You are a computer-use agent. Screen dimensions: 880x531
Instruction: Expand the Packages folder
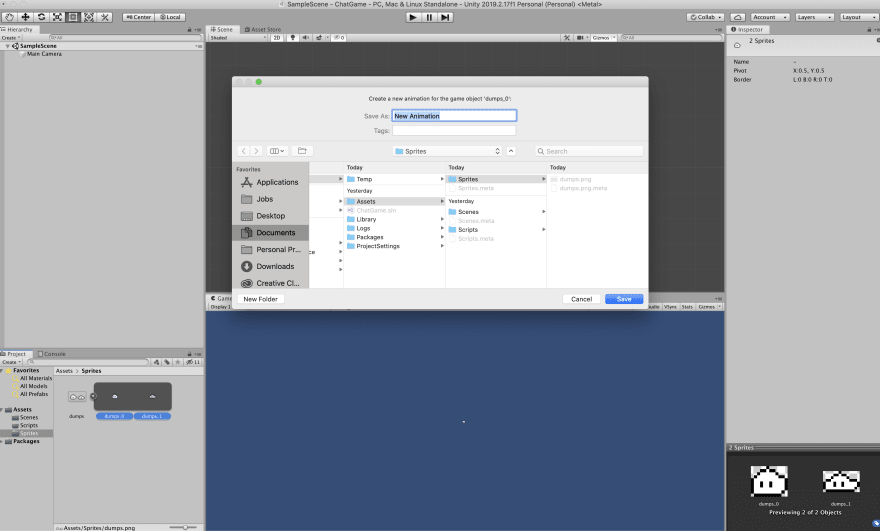coord(2,441)
